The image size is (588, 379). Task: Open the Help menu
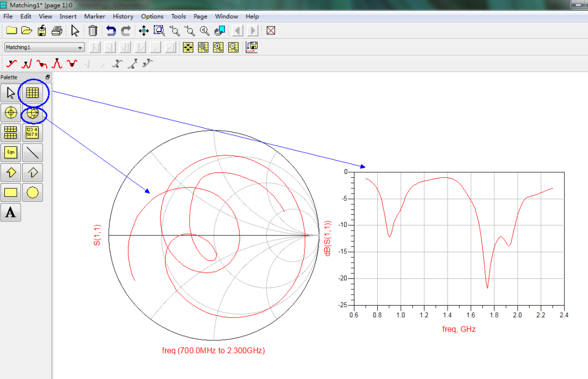253,16
